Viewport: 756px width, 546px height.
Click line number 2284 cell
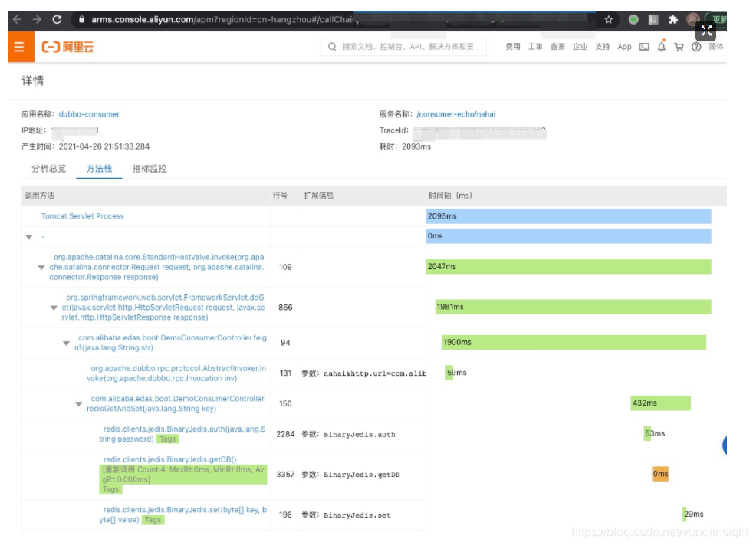coord(285,434)
